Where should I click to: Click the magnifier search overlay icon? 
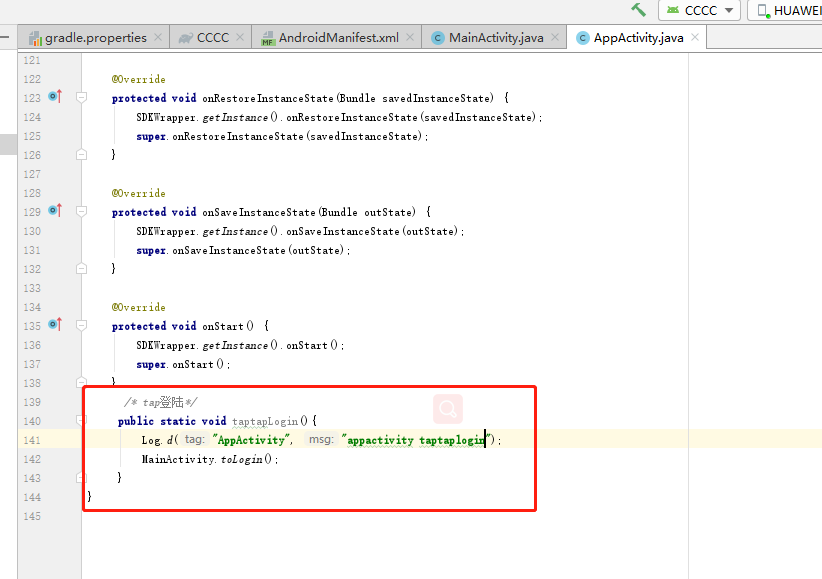(448, 409)
